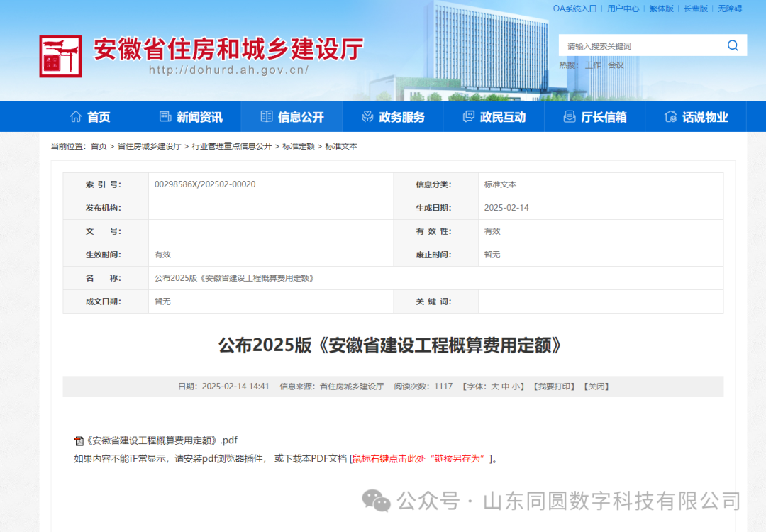
Task: Click the red department logo emblem
Action: pos(60,56)
